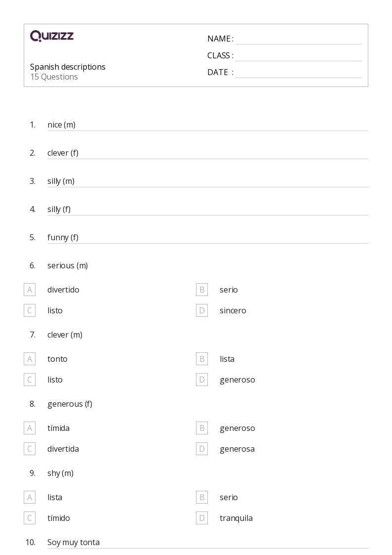The height and width of the screenshot is (555, 392).
Task: Mark option C listo for clever (m)
Action: click(x=30, y=380)
